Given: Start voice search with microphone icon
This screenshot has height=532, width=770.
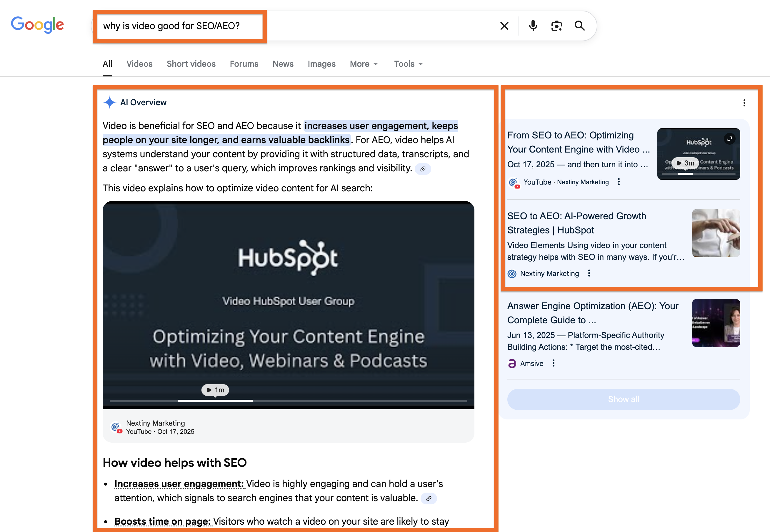Looking at the screenshot, I should 533,26.
